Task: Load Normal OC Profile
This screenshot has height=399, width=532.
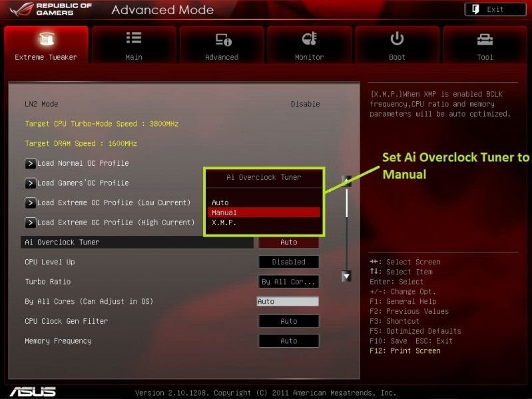Action: coord(83,163)
